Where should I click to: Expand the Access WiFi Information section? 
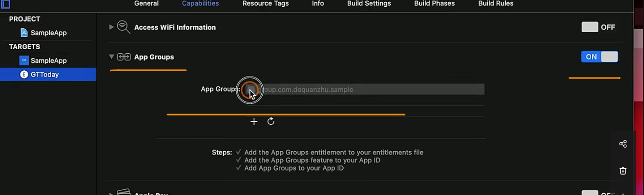pyautogui.click(x=111, y=27)
